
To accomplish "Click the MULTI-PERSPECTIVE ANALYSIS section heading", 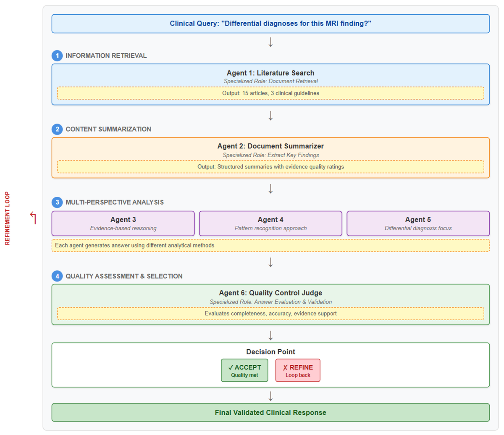I will click(115, 202).
